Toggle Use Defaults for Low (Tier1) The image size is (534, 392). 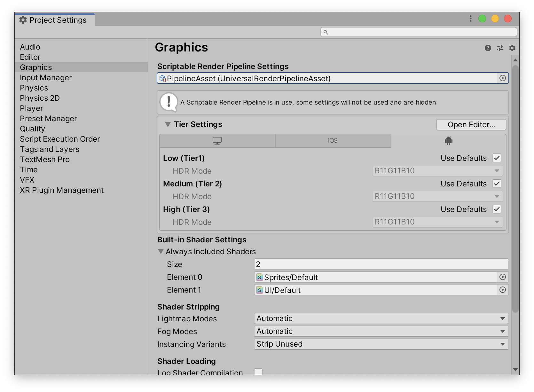pyautogui.click(x=497, y=158)
